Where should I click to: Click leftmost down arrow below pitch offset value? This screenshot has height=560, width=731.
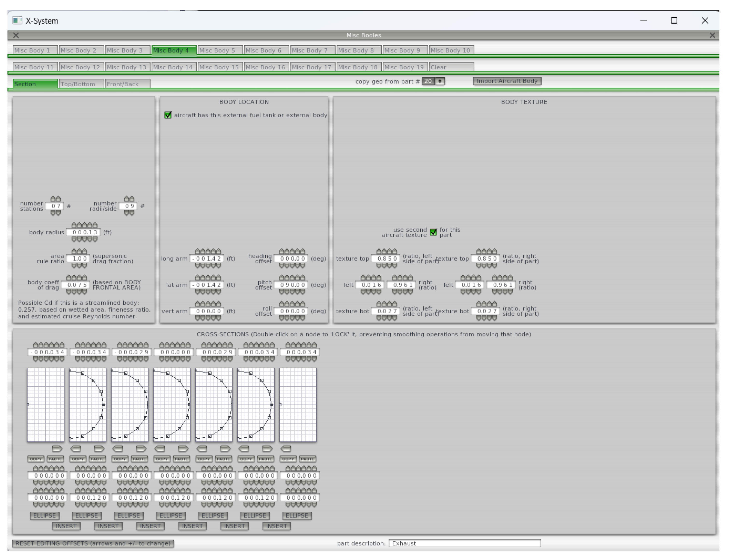coord(282,292)
